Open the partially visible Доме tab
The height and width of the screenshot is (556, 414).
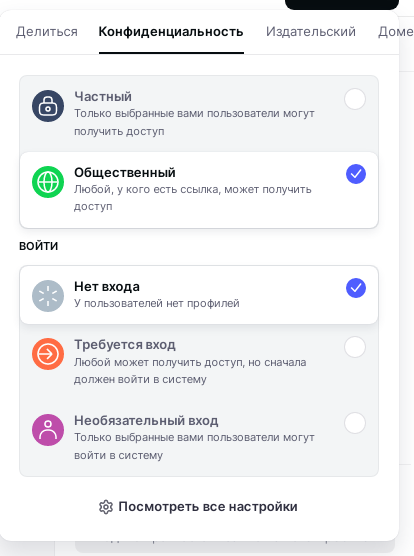coord(396,32)
